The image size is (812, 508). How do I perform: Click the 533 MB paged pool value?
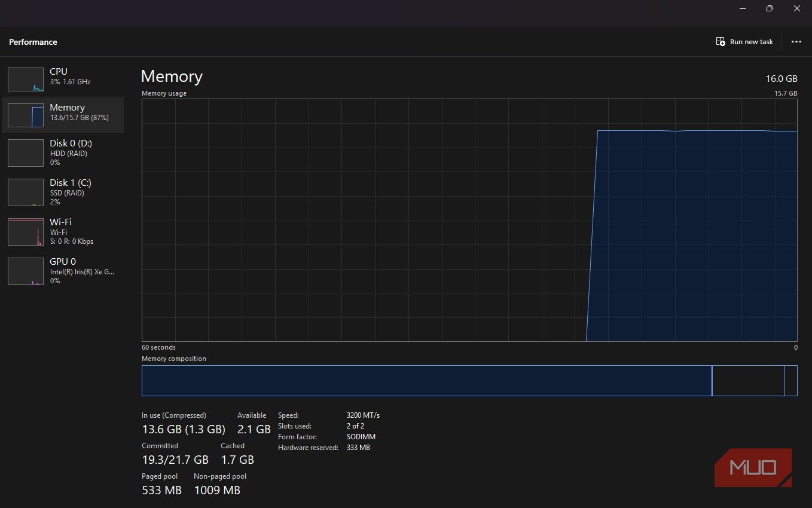(161, 491)
